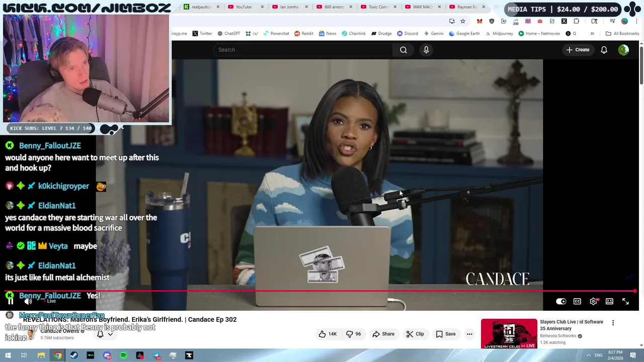Open Spotify from the taskbar

[x=123, y=355]
